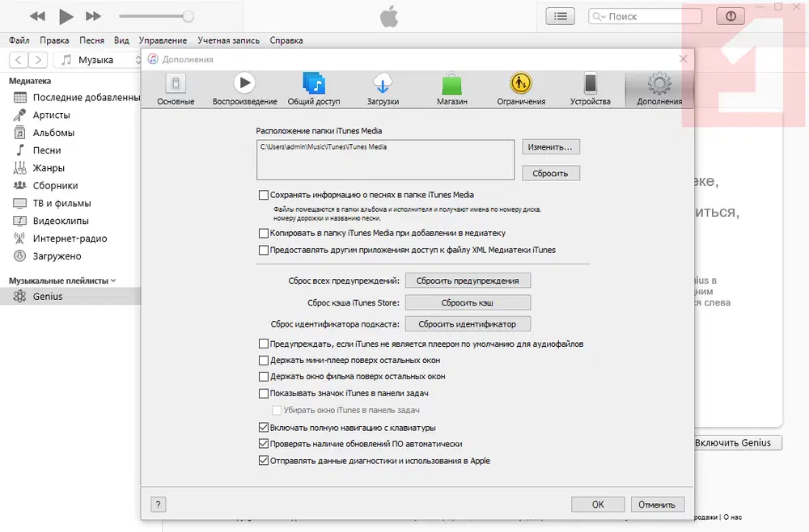Viewport: 809px width, 532px height.
Task: Click the help question mark button
Action: (x=159, y=505)
